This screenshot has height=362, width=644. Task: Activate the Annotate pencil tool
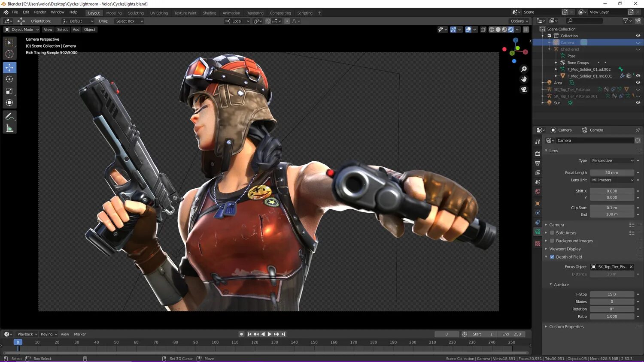click(9, 116)
